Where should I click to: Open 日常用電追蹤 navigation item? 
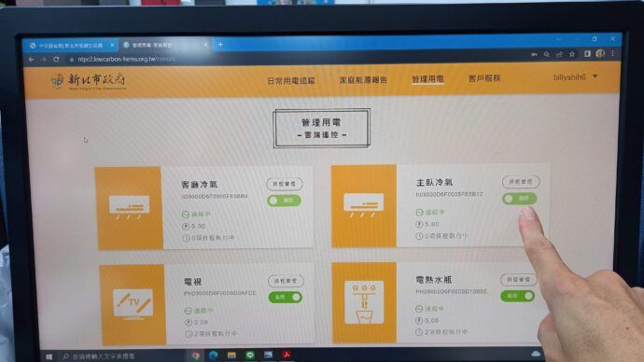[x=291, y=81]
